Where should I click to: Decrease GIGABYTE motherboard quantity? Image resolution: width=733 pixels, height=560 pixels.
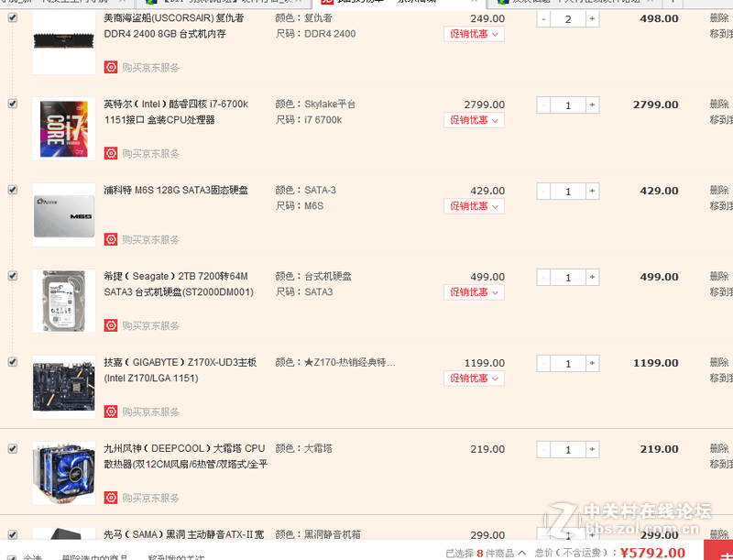[543, 363]
